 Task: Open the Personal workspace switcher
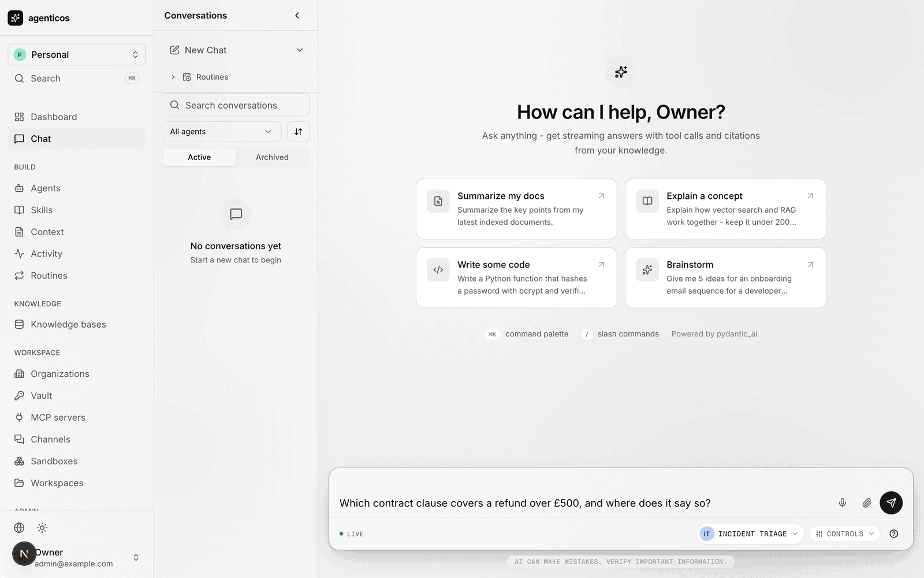pyautogui.click(x=77, y=54)
